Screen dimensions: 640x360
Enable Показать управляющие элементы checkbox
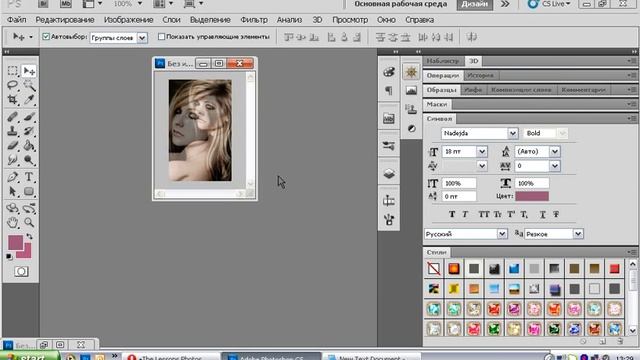(x=161, y=37)
